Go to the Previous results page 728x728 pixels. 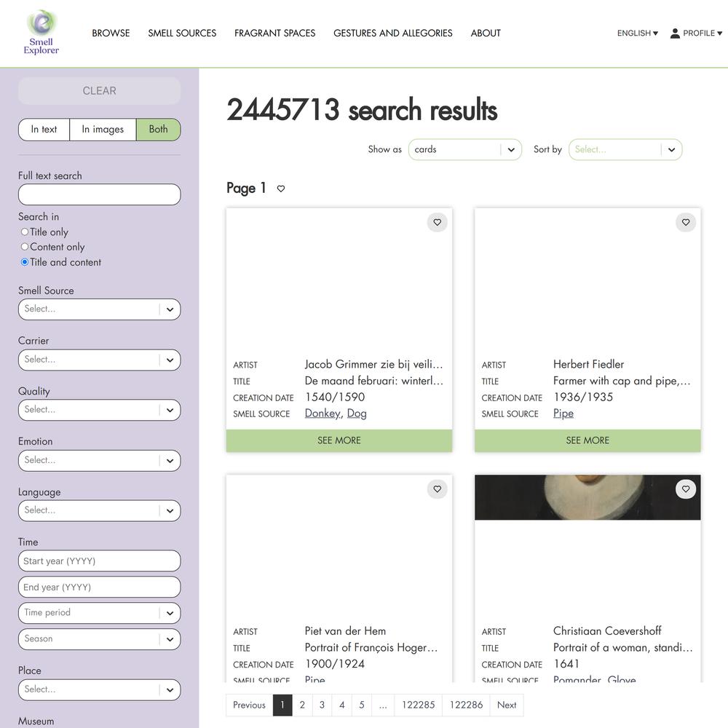tap(249, 705)
